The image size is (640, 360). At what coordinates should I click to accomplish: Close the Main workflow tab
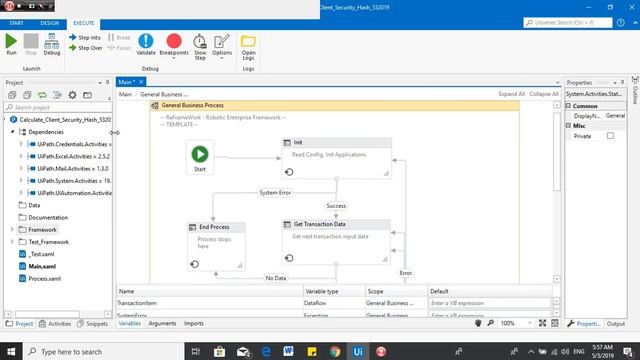141,82
